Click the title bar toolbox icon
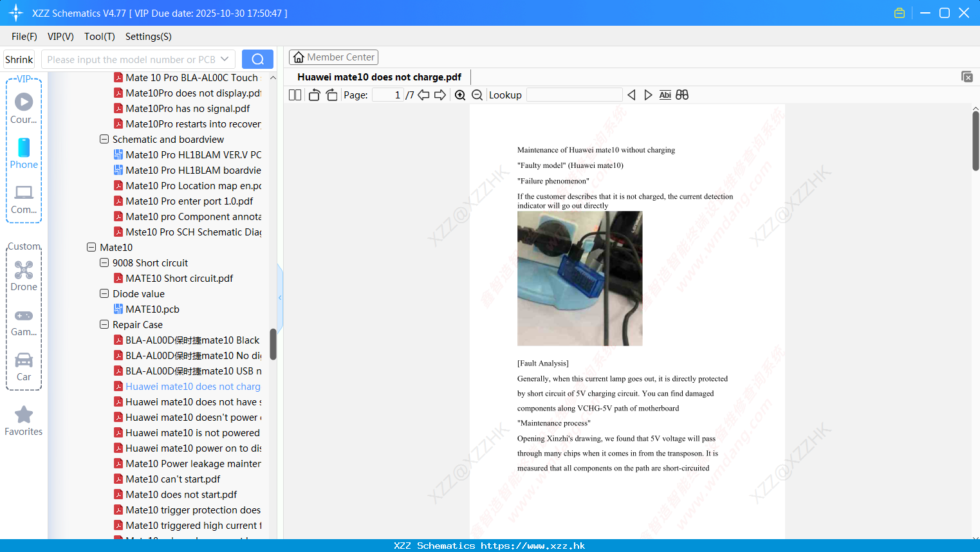 pos(900,13)
